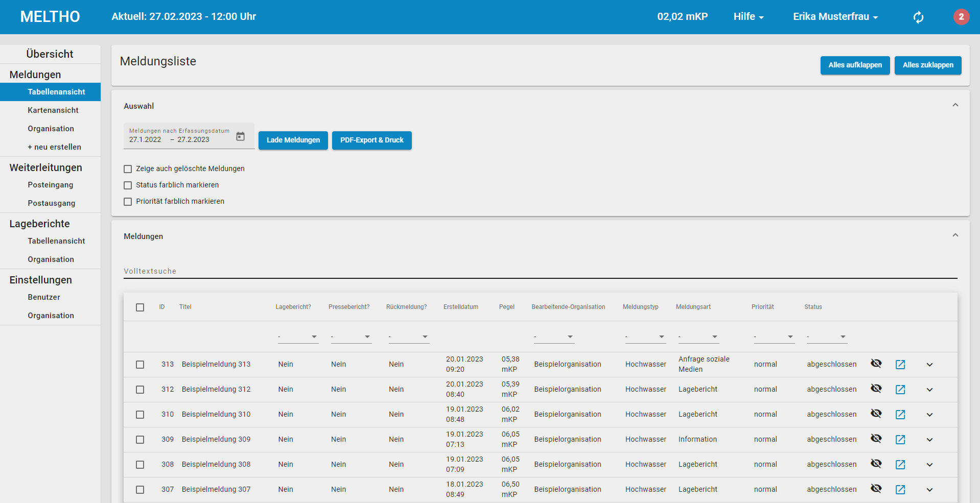Click into the Volltextsuche search field
980x503 pixels.
click(540, 271)
